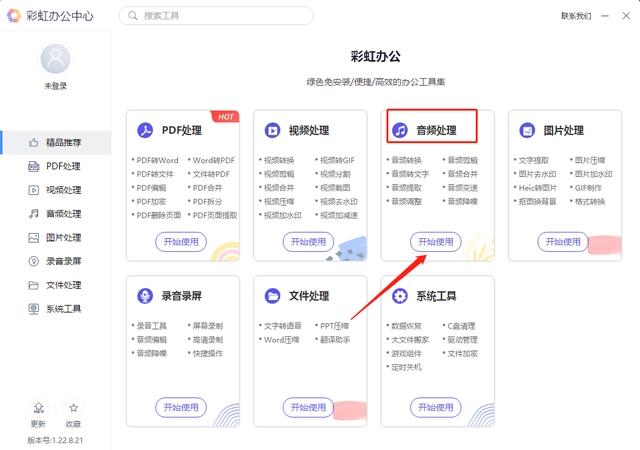Screen dimensions: 640x450
Task: Click the 视频处理 card's play icon
Action: click(x=272, y=130)
